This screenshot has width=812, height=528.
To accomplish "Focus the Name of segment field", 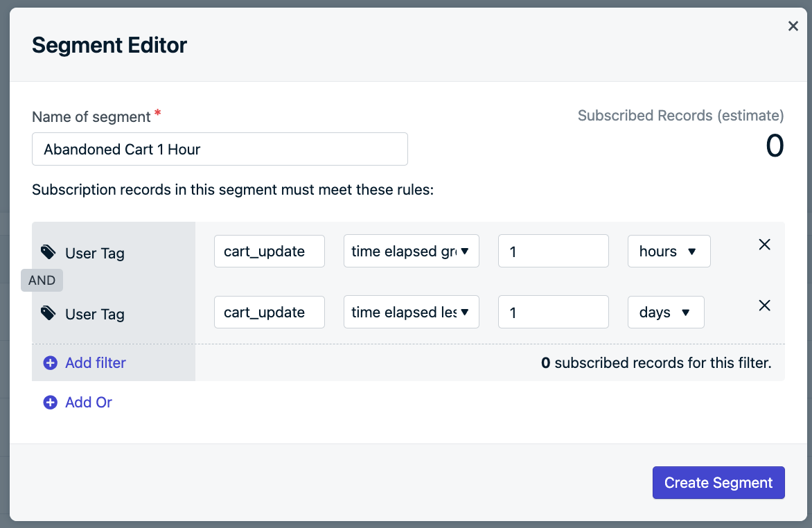I will pos(220,149).
